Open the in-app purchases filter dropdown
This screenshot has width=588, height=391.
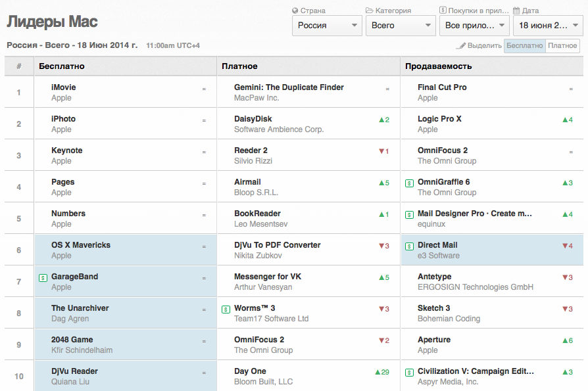(x=474, y=26)
